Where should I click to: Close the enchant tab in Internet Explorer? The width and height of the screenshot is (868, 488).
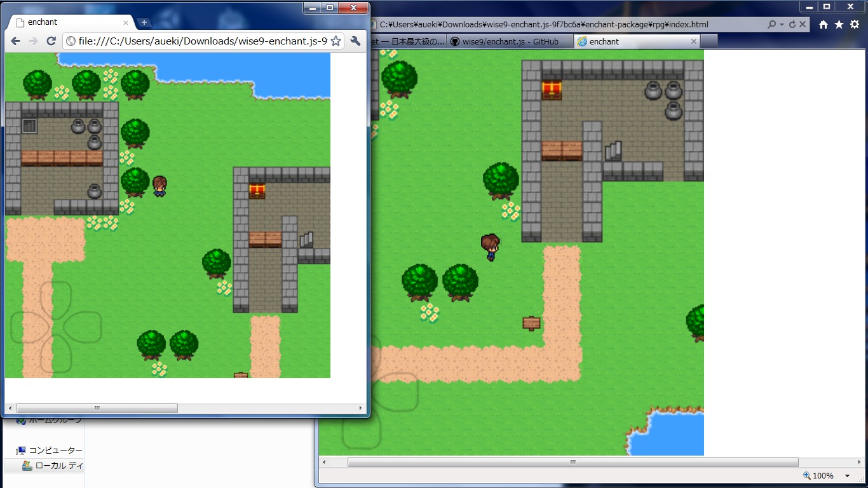click(x=693, y=41)
